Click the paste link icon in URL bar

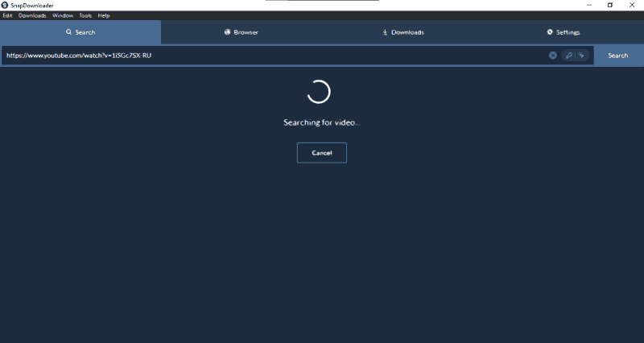click(x=568, y=56)
